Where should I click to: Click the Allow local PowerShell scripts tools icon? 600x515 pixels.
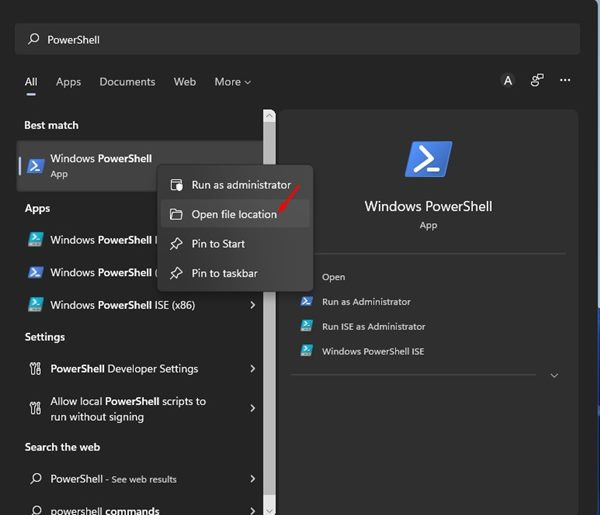coord(35,408)
